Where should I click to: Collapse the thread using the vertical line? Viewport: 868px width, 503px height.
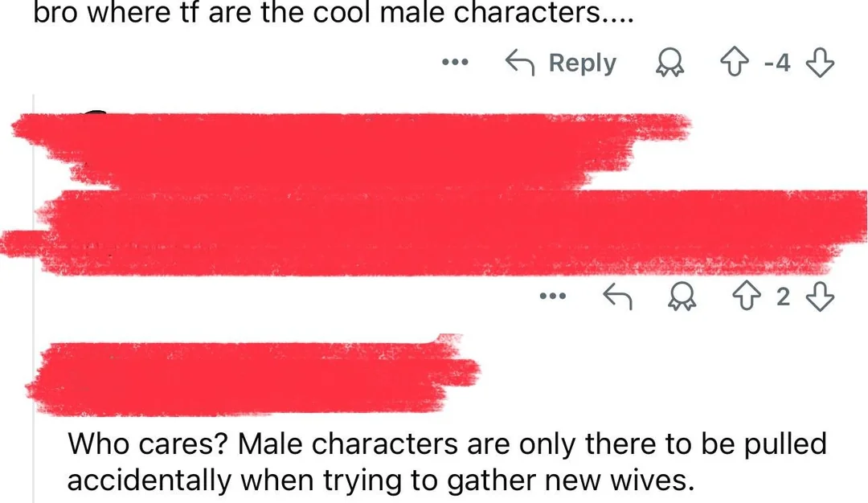(x=34, y=299)
